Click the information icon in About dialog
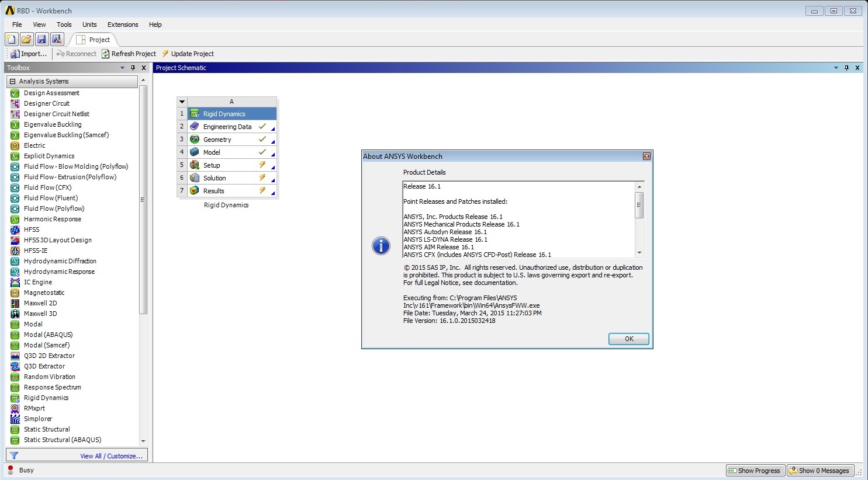This screenshot has height=480, width=868. tap(381, 246)
